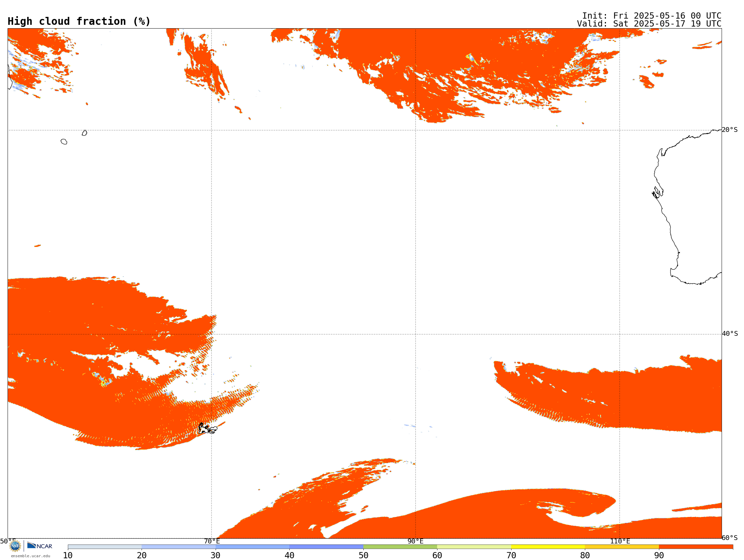
Task: Click the colorbar tick label 60
Action: tap(437, 555)
